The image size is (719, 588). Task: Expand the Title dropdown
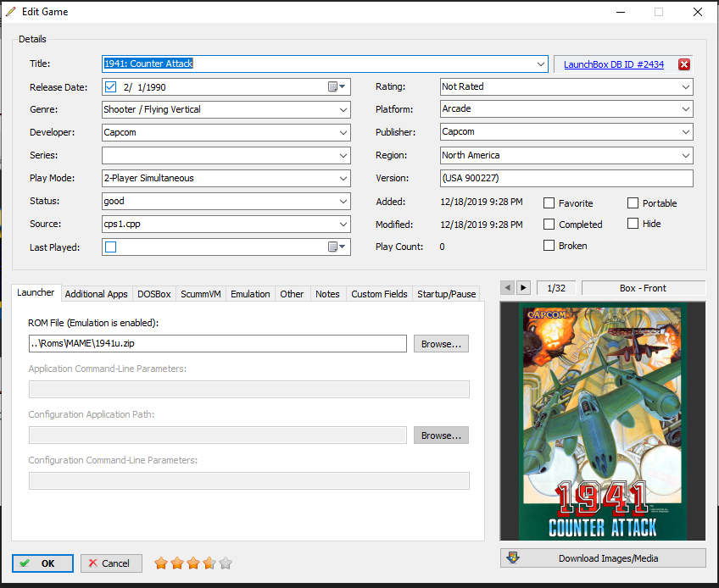541,64
